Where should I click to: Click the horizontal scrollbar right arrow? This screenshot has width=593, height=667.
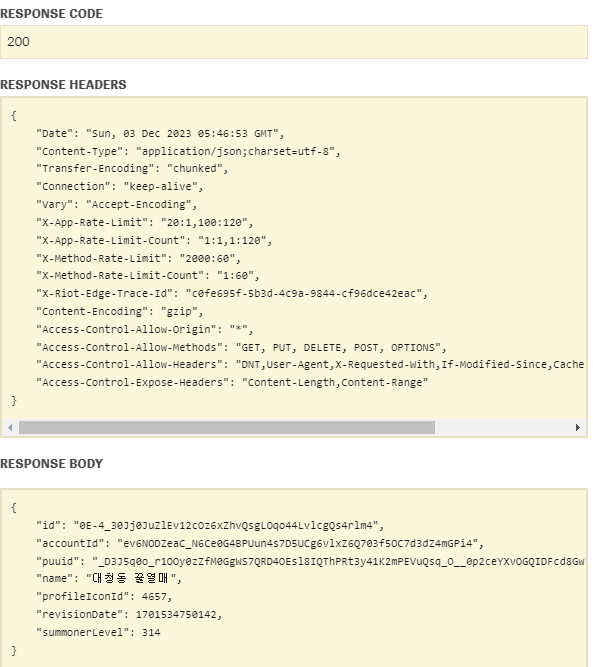tap(577, 427)
